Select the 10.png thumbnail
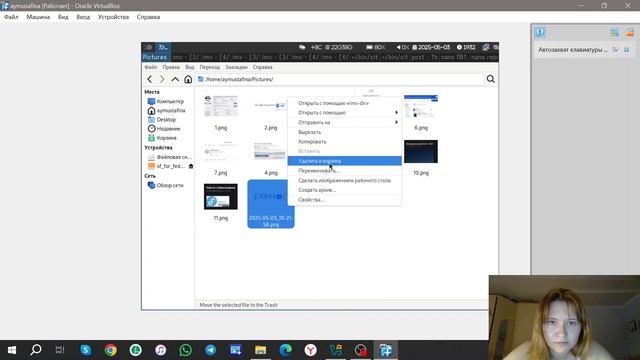Image resolution: width=640 pixels, height=360 pixels. [x=421, y=151]
